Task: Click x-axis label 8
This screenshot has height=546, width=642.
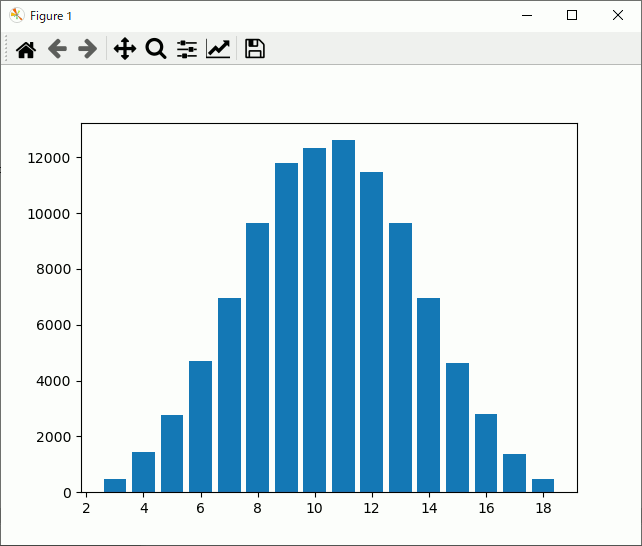Action: click(257, 508)
